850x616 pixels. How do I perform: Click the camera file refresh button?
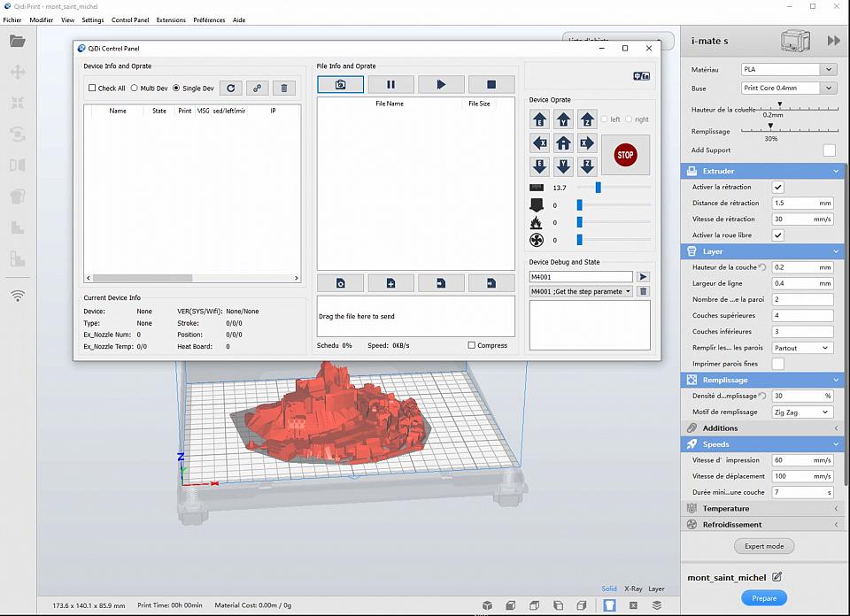340,84
